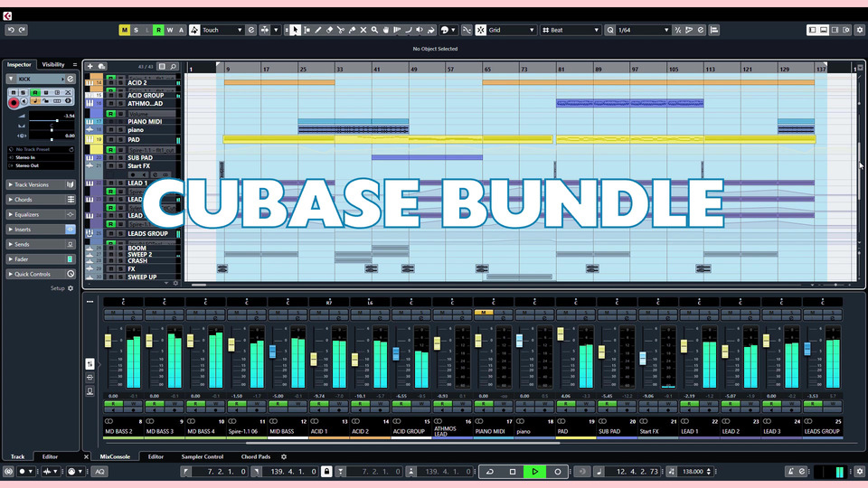Select the Comp hand tool
Screen dimensions: 868x488
[386, 30]
